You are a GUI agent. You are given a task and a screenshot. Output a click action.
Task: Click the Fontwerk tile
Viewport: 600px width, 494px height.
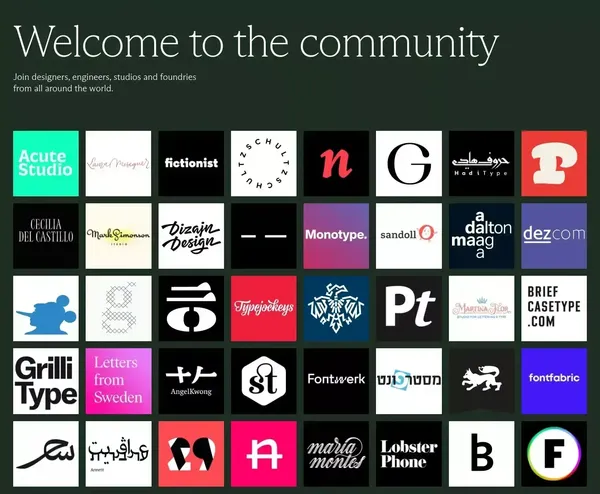coord(336,381)
